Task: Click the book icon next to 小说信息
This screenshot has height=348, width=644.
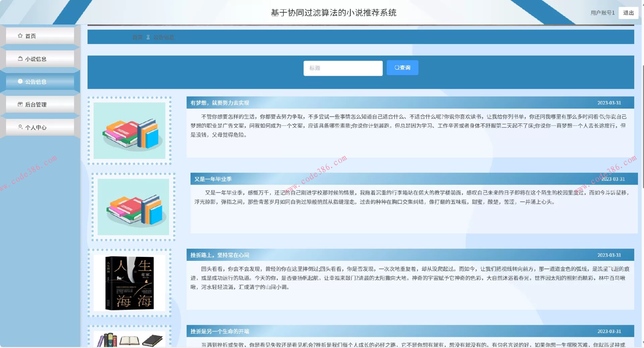Action: pos(20,58)
